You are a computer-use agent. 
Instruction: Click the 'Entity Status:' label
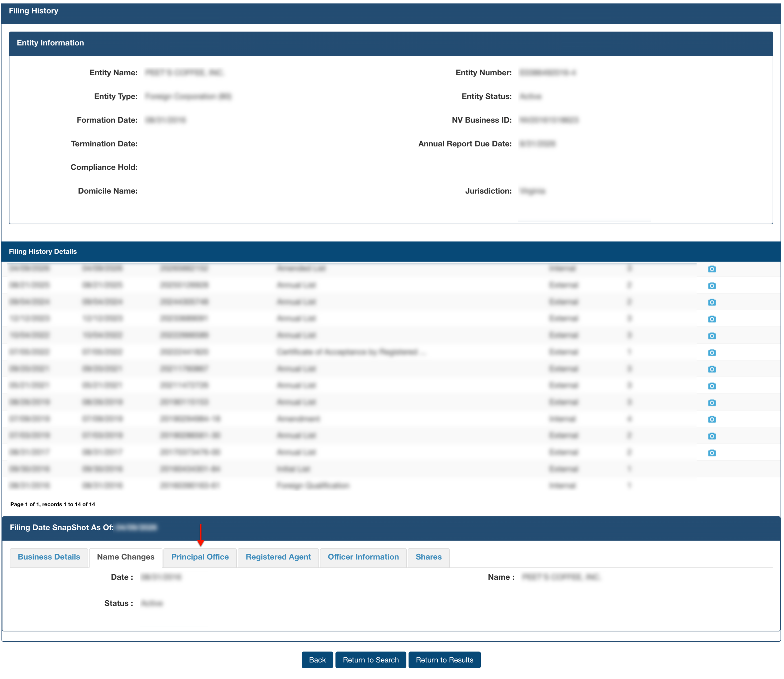[487, 96]
